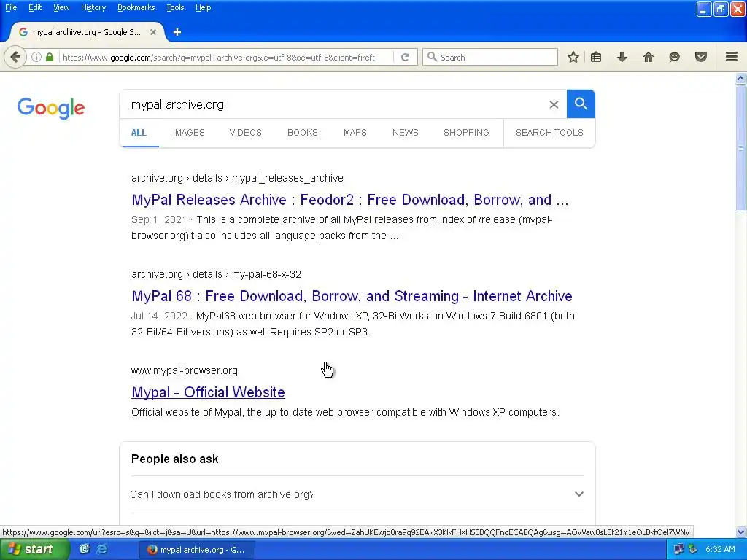The height and width of the screenshot is (560, 747).
Task: Switch to the Images results tab
Action: (x=189, y=133)
